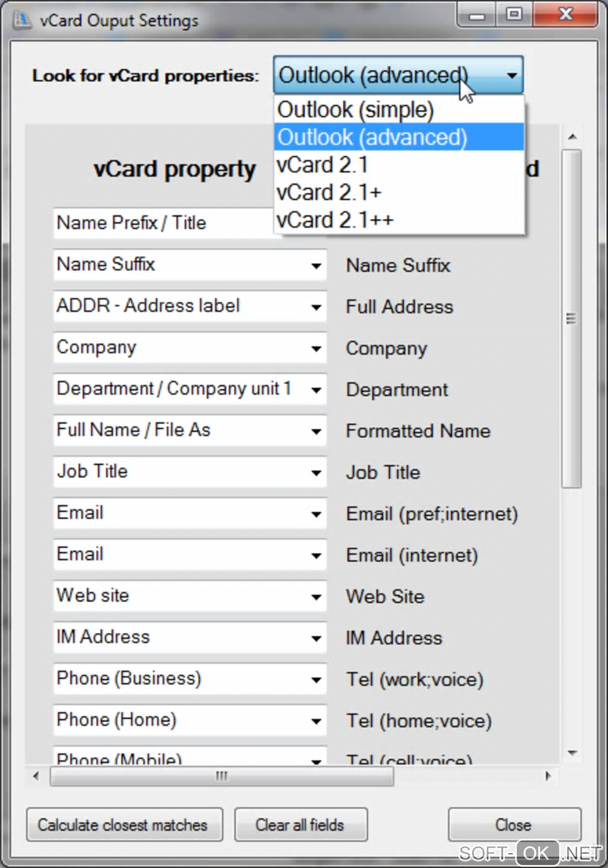Click the vertical scrollbar thumb
Image resolution: width=608 pixels, height=868 pixels.
(572, 319)
